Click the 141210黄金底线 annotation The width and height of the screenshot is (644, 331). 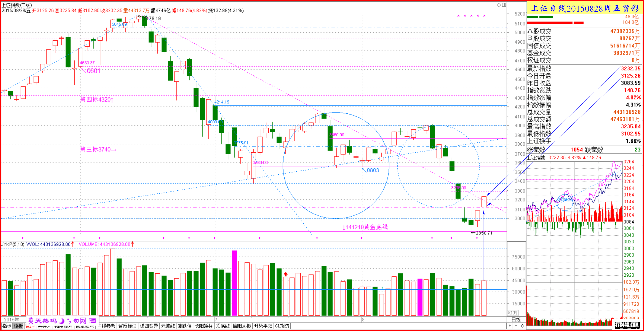(365, 227)
